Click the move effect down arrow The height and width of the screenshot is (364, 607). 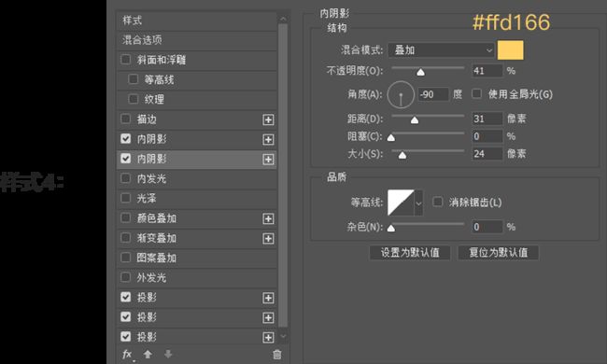pos(168,354)
